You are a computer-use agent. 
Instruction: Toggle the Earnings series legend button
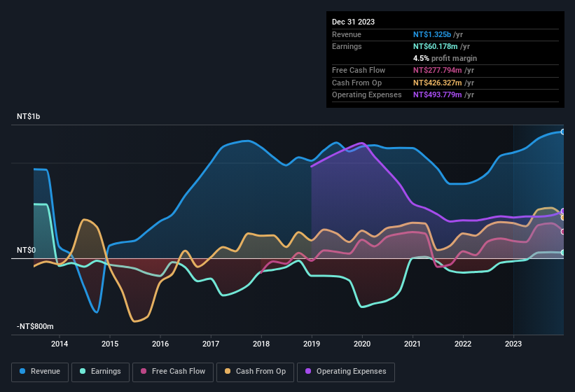coord(100,372)
